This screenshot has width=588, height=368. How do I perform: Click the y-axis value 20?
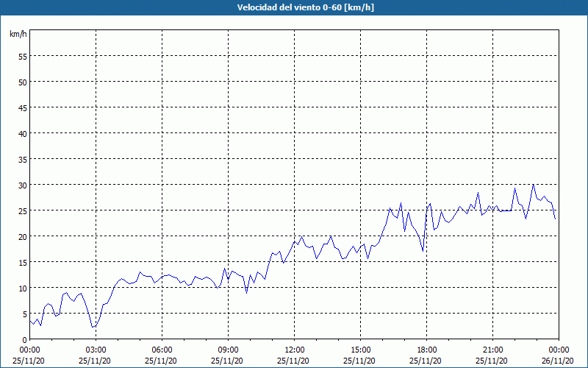23,237
